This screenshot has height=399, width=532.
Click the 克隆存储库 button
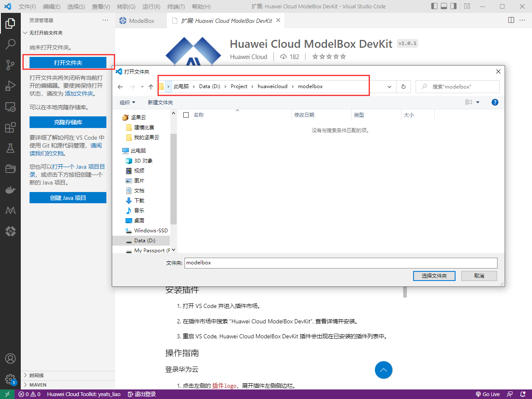68,122
